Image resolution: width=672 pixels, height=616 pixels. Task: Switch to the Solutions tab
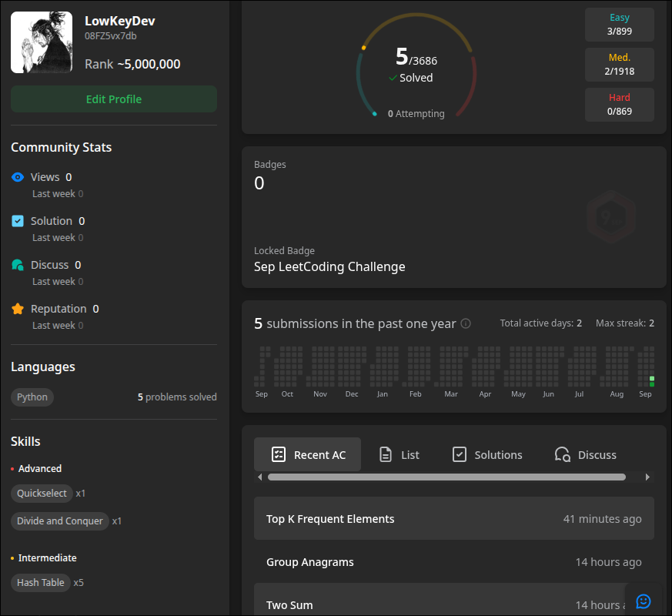(x=487, y=454)
